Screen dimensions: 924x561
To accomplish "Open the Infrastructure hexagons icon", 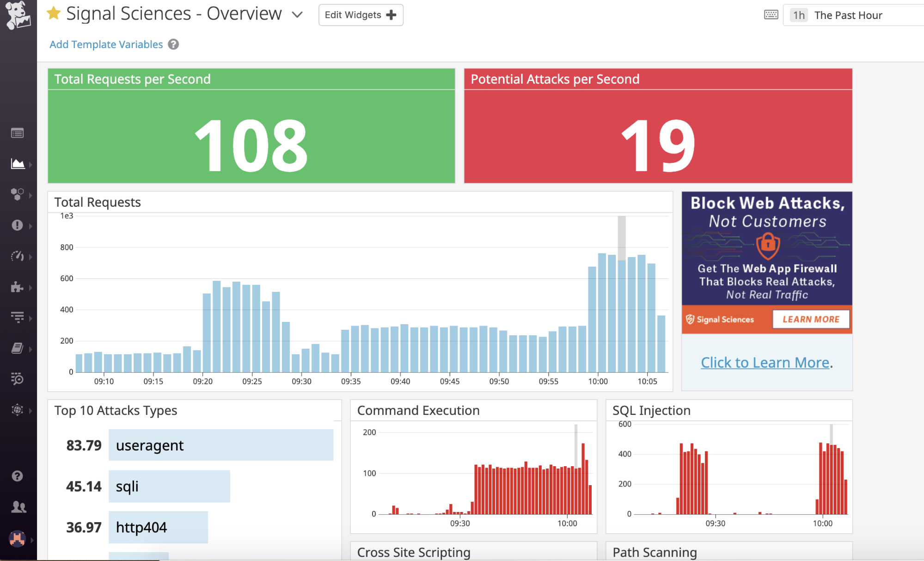I will [x=18, y=195].
